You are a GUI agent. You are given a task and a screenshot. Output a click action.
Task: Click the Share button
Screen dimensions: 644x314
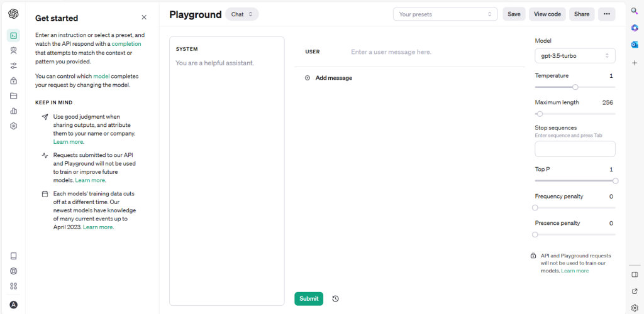pos(582,14)
